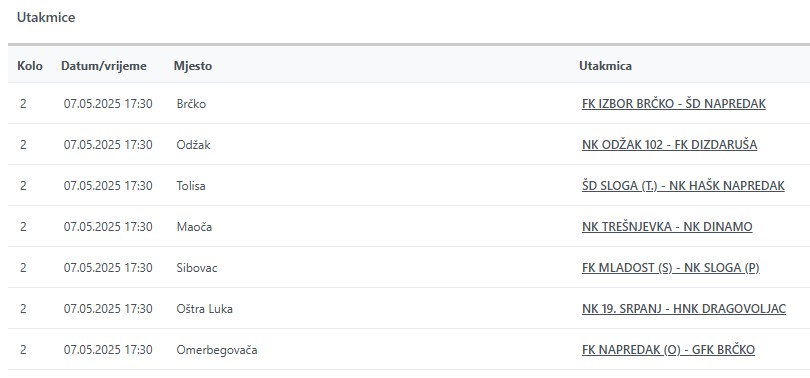The image size is (810, 378).
Task: Open FK IZBOR BRČKO - ŠD NAPREDAK match
Action: tap(674, 104)
